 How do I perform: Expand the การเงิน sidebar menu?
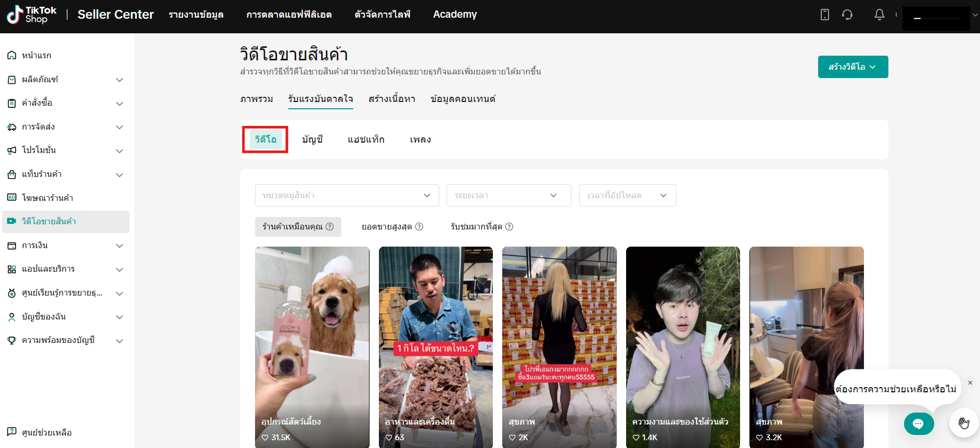coord(120,246)
